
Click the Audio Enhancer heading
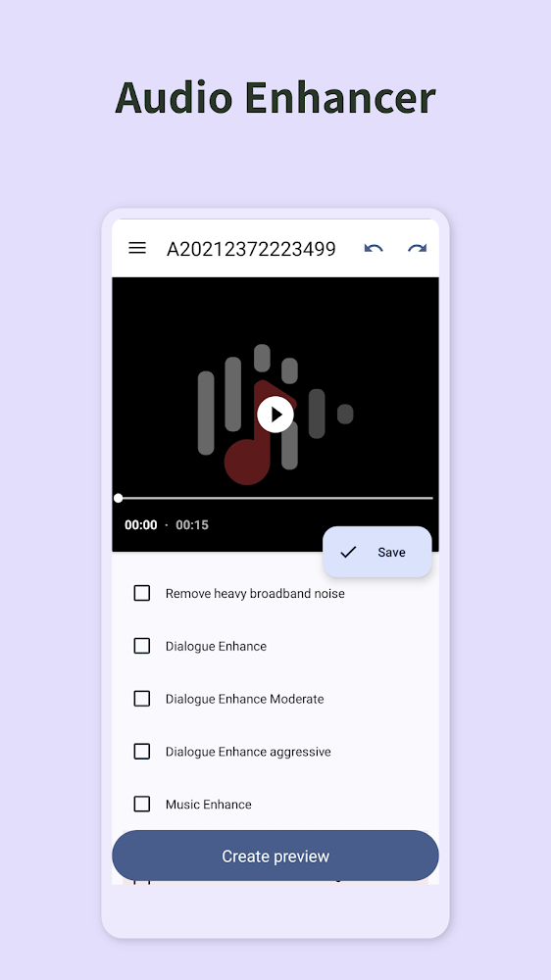click(275, 97)
